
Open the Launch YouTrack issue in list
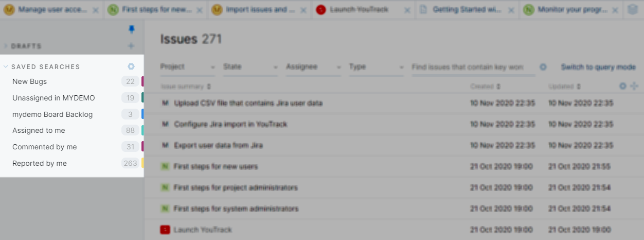203,230
